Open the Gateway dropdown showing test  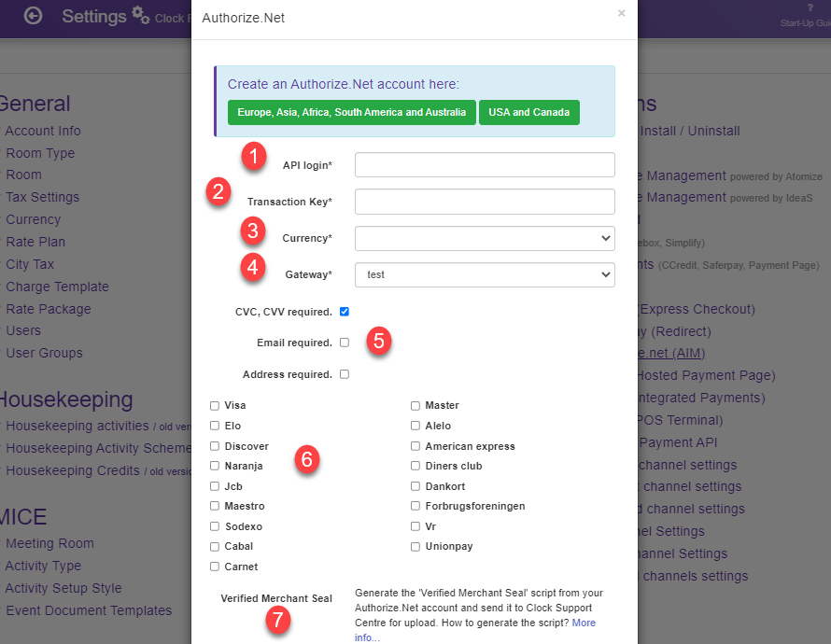pyautogui.click(x=484, y=274)
